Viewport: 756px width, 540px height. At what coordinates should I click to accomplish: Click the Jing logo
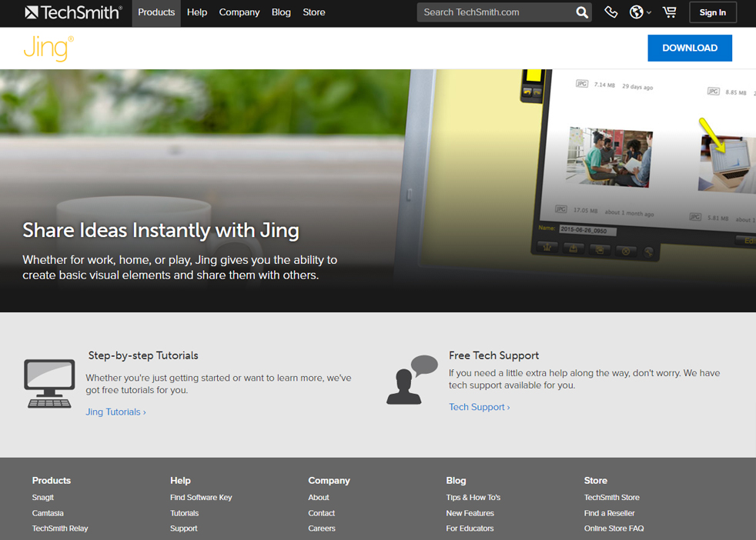point(48,48)
